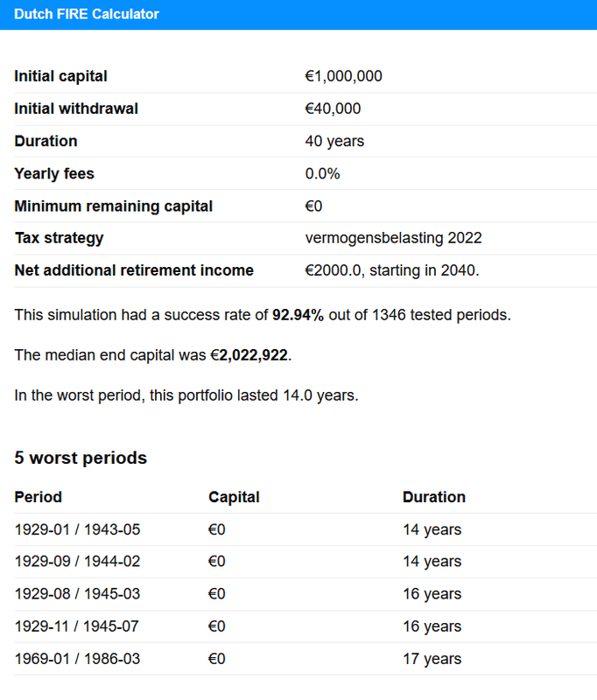This screenshot has width=597, height=700.
Task: Click the worst period 14.0 years sentence
Action: pyautogui.click(x=186, y=395)
